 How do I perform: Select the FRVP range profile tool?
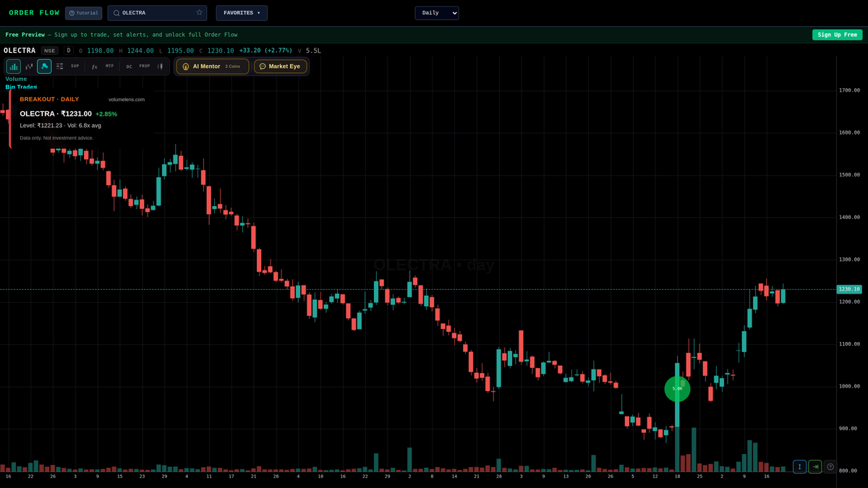click(145, 66)
